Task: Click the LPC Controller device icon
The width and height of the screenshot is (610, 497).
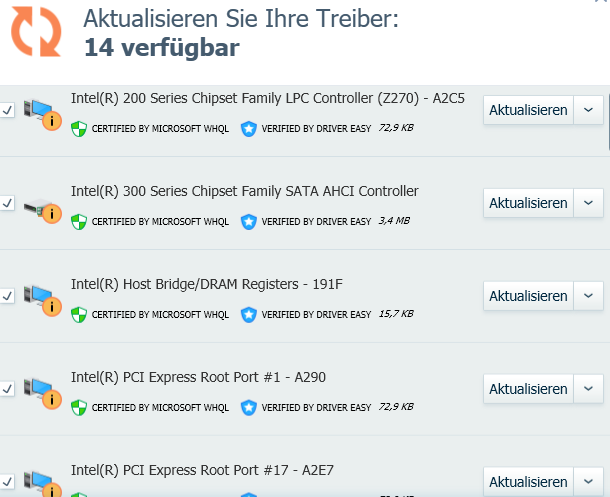Action: pyautogui.click(x=42, y=114)
